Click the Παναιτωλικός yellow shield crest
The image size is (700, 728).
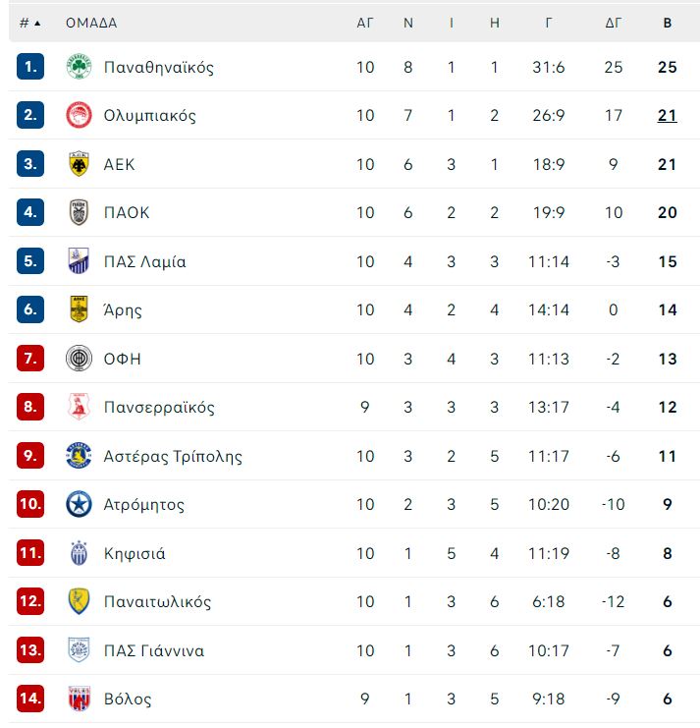pyautogui.click(x=79, y=601)
